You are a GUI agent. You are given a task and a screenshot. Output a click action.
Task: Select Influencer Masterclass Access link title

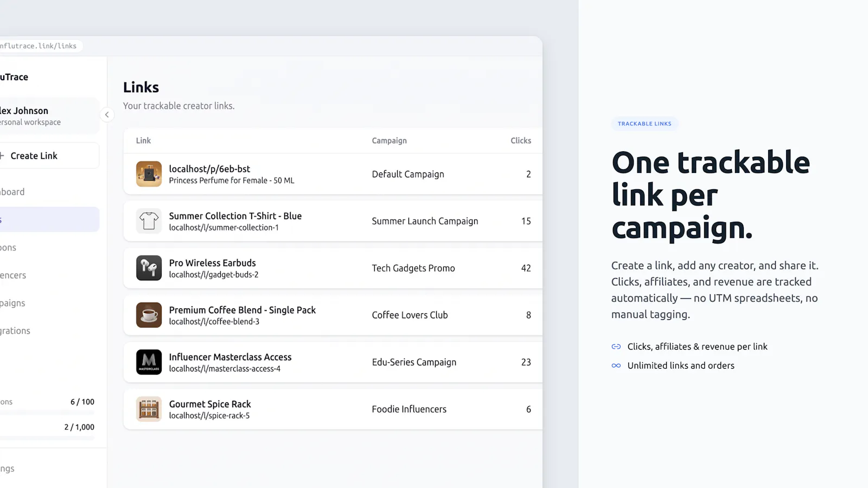pyautogui.click(x=230, y=357)
